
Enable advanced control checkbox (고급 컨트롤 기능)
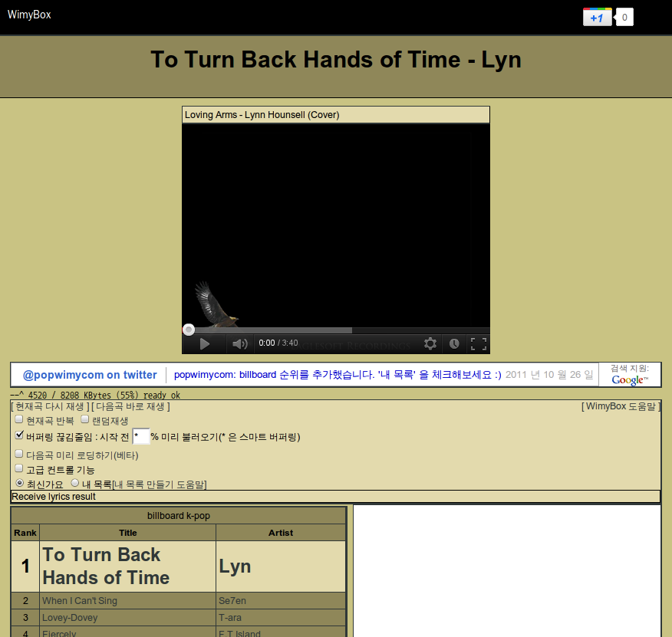coord(19,468)
